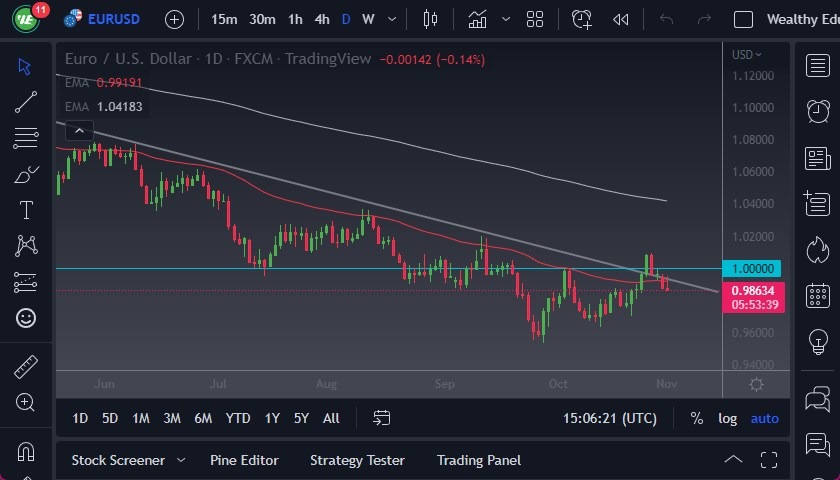This screenshot has height=480, width=840.
Task: Collapse the indicator legend chevron
Action: point(79,130)
